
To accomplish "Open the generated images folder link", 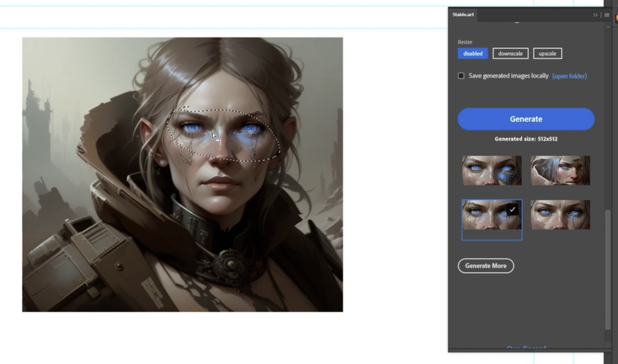I will click(x=569, y=76).
